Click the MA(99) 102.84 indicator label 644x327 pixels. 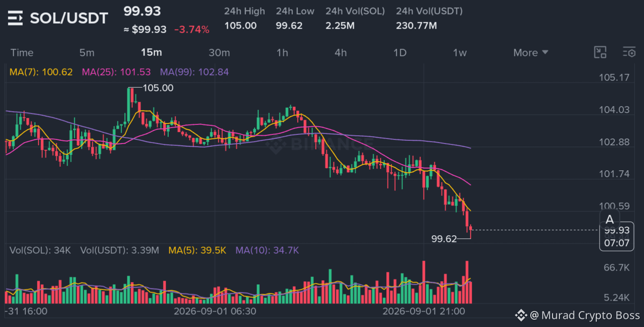coord(194,72)
